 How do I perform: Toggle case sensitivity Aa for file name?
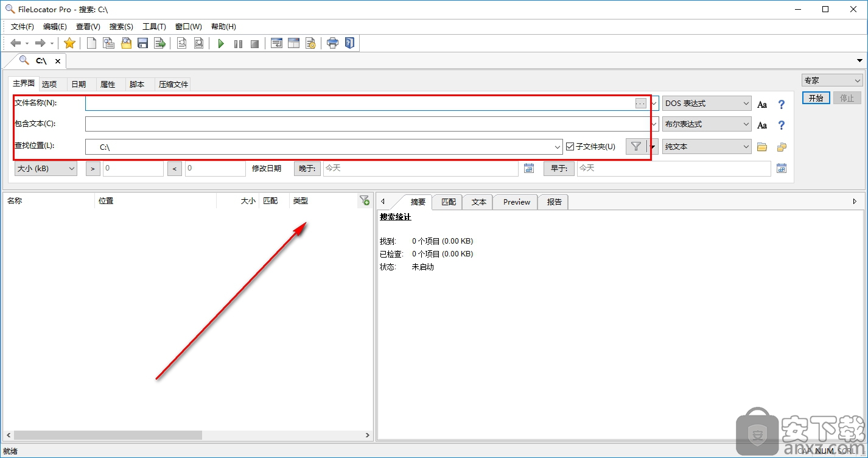coord(762,105)
